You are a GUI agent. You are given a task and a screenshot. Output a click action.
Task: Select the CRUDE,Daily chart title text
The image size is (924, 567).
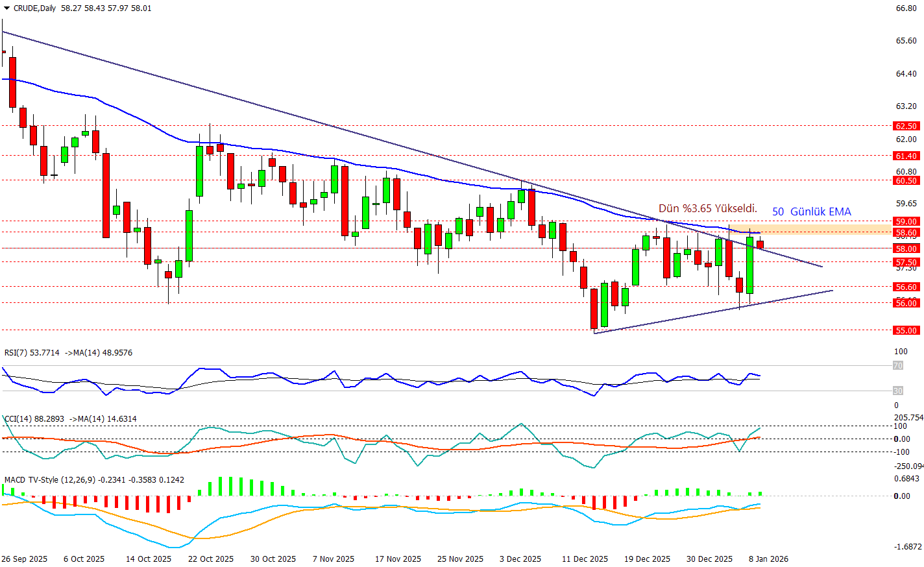click(x=34, y=8)
